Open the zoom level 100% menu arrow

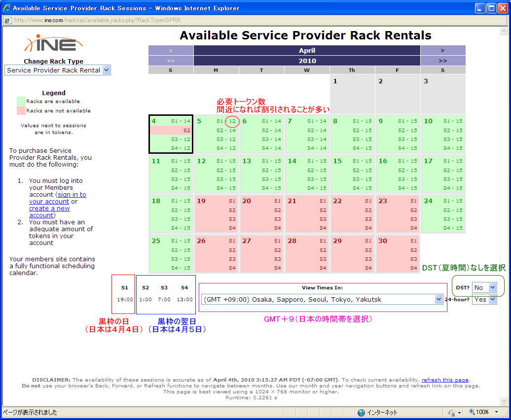pyautogui.click(x=496, y=412)
